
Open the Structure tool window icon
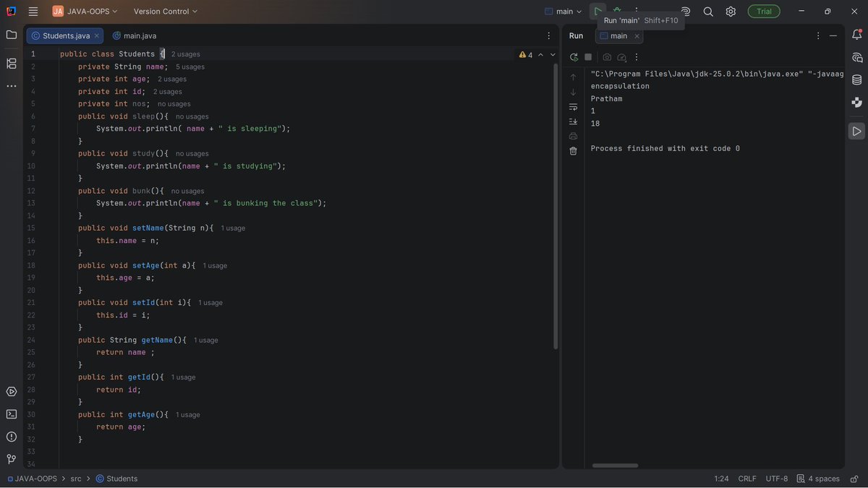pos(12,64)
